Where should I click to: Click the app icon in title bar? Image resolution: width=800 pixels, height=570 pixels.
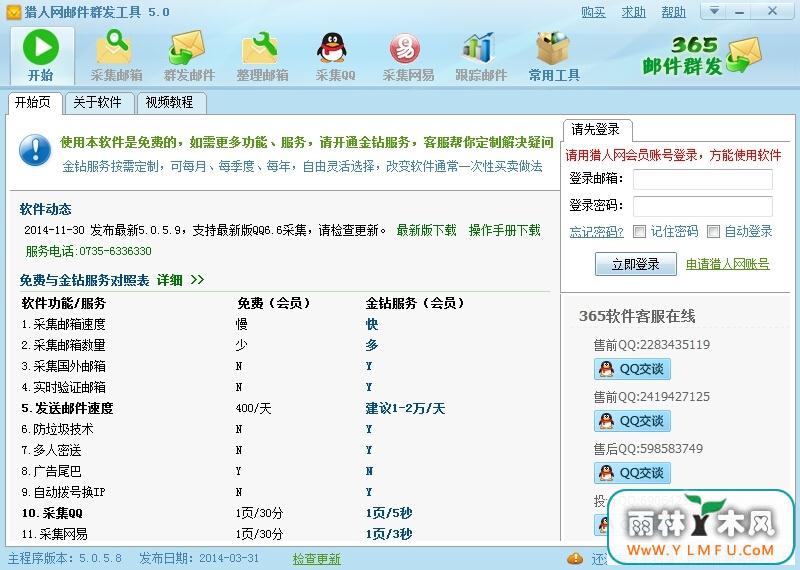pyautogui.click(x=13, y=12)
